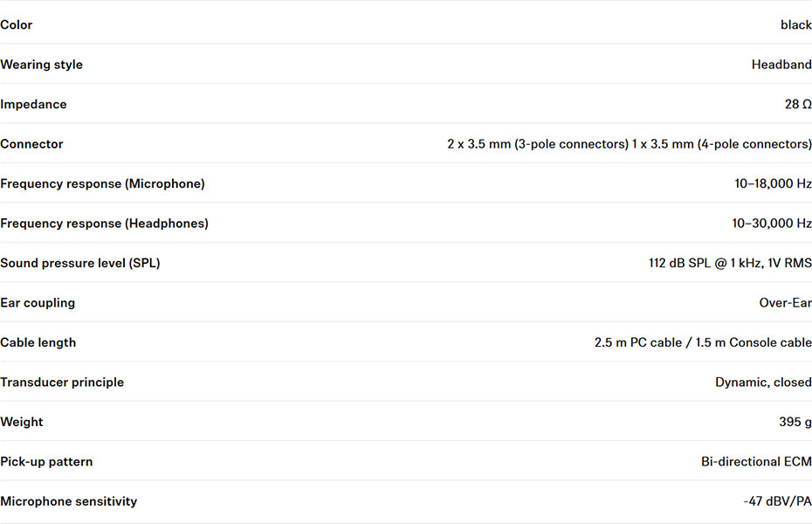
Task: Select the 112 dB SPL value
Action: [x=730, y=264]
